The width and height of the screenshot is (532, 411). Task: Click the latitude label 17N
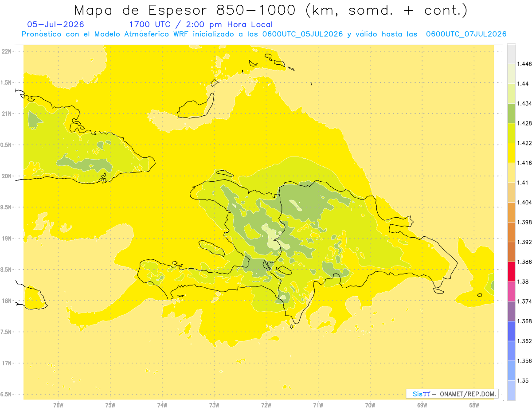(7, 363)
